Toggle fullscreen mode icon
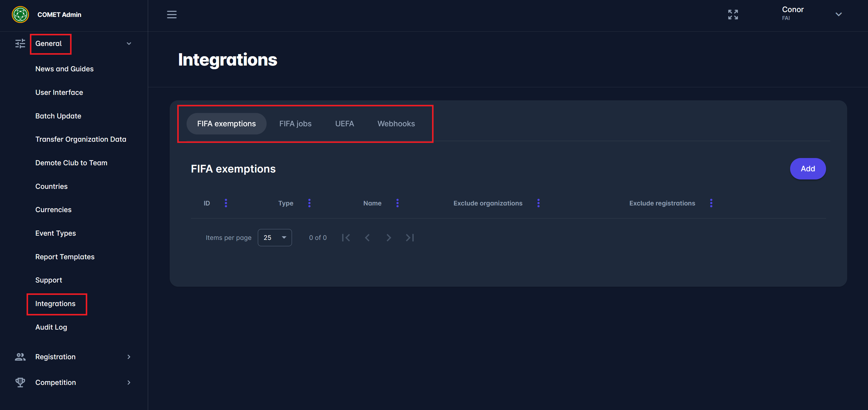Viewport: 868px width, 410px height. [x=733, y=15]
